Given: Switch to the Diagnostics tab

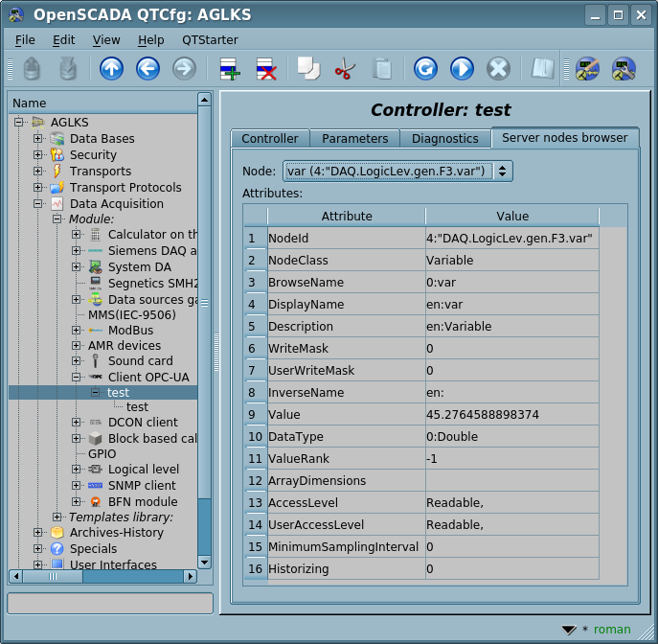Looking at the screenshot, I should tap(444, 139).
